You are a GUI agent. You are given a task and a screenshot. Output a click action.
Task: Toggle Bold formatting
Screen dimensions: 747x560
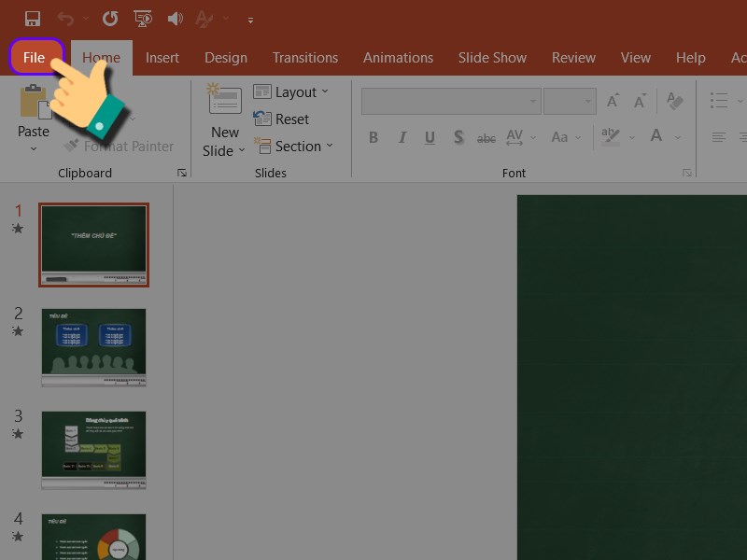373,138
